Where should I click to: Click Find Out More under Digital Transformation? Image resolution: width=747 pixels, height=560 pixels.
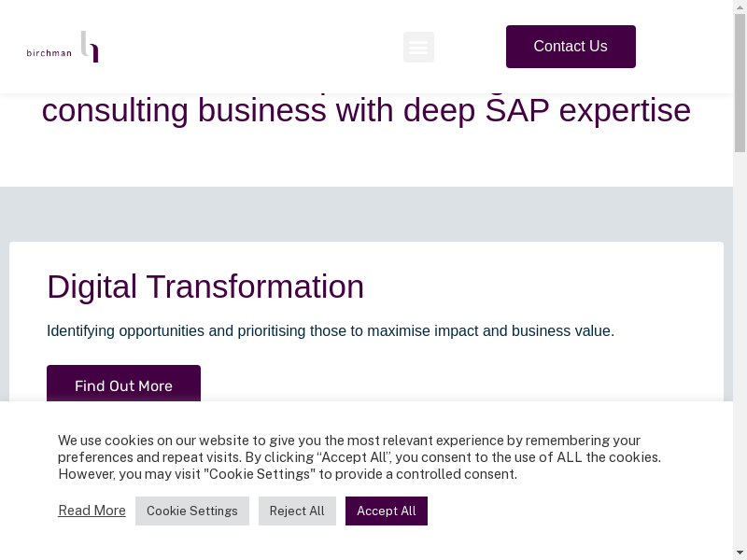(123, 385)
